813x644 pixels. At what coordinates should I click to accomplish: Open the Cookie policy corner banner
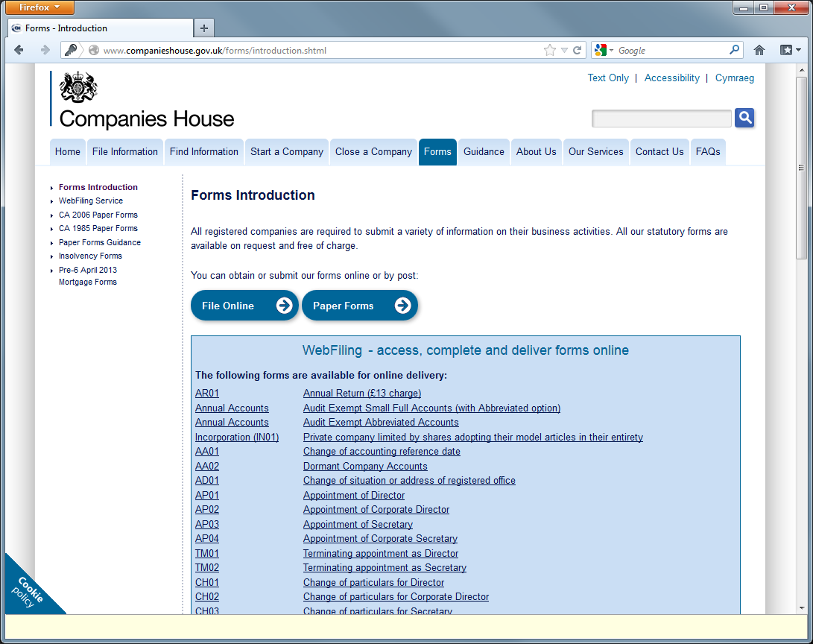click(26, 591)
